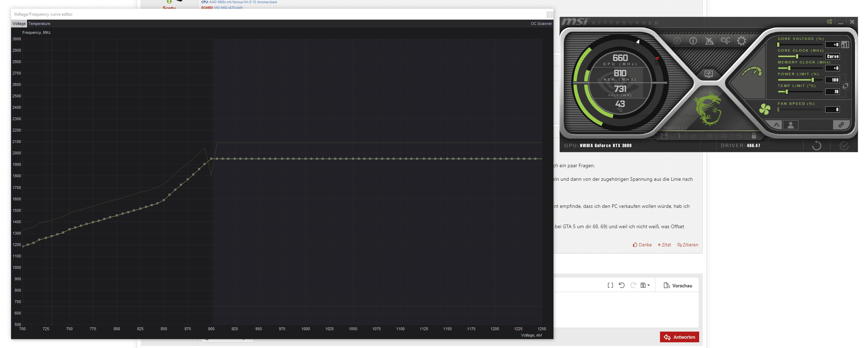Adjust the Core Voltage slider
Viewport: 868px width, 348px height.
(x=800, y=45)
